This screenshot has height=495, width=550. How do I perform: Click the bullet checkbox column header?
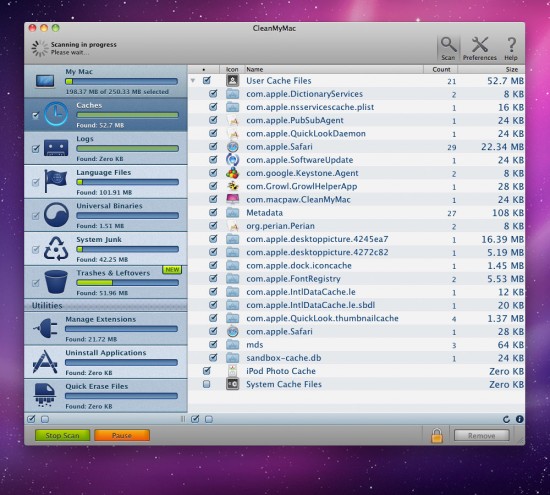tap(204, 69)
